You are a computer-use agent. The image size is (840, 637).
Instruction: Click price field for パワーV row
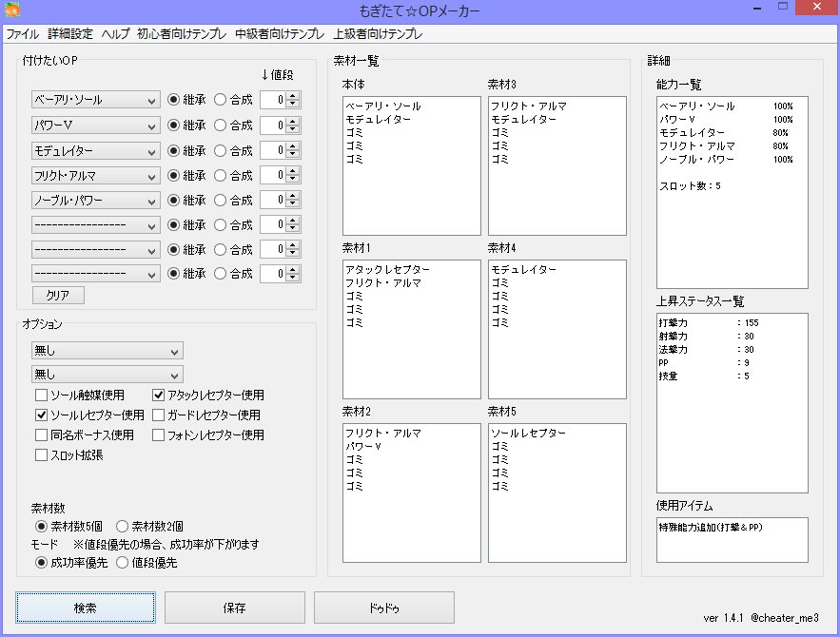[273, 125]
